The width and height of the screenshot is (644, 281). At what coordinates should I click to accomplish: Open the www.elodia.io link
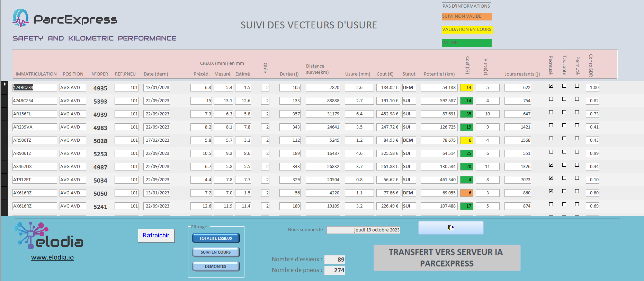(x=52, y=257)
